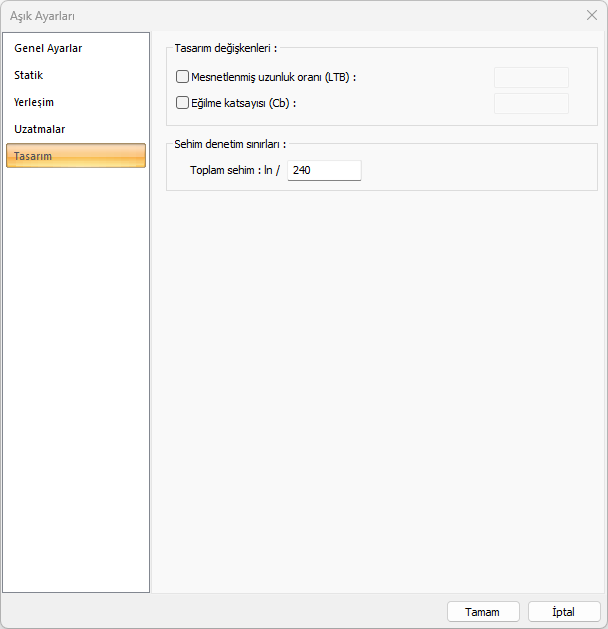Click the Sehim denetim sınırları group heading

pos(230,144)
